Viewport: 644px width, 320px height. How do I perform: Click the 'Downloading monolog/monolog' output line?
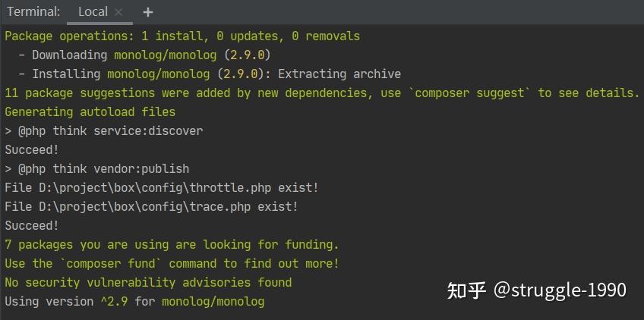pos(144,55)
